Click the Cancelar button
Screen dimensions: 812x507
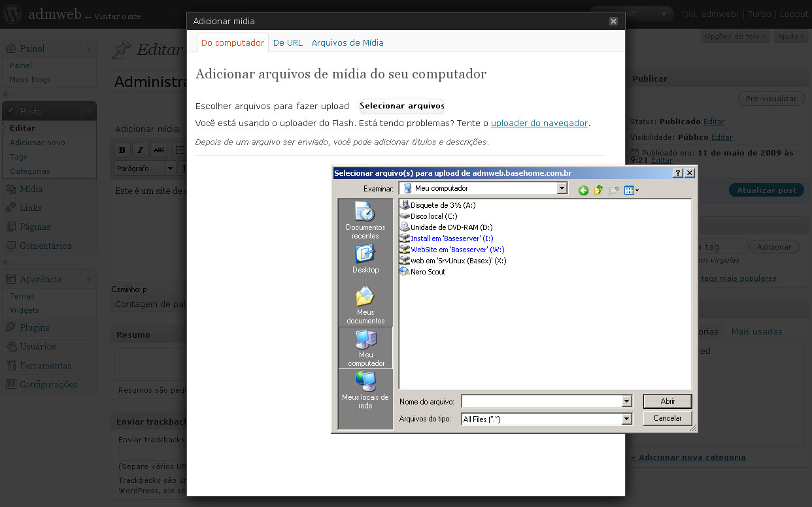[668, 418]
